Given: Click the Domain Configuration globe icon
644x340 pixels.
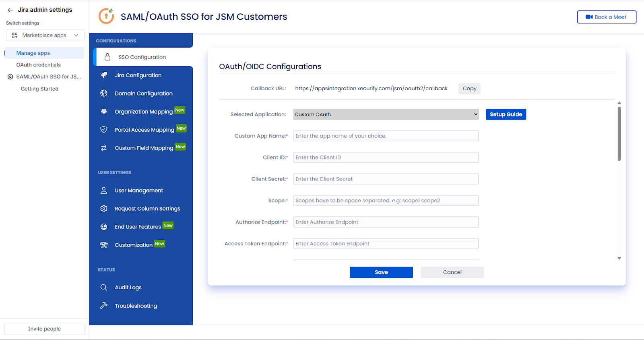Looking at the screenshot, I should pos(104,93).
